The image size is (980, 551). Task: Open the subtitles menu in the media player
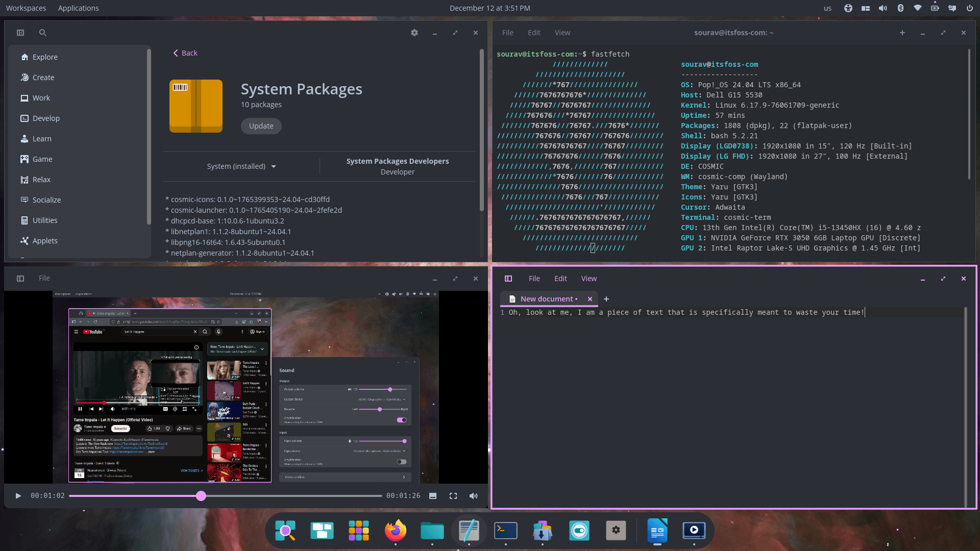pyautogui.click(x=433, y=496)
